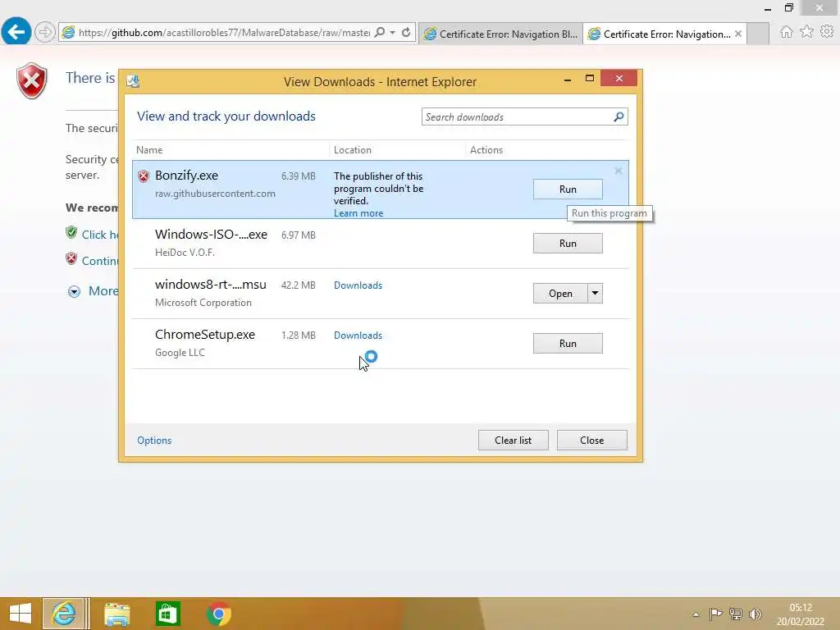The height and width of the screenshot is (630, 840).
Task: Select the Bonzify.exe download entry
Action: 381,189
